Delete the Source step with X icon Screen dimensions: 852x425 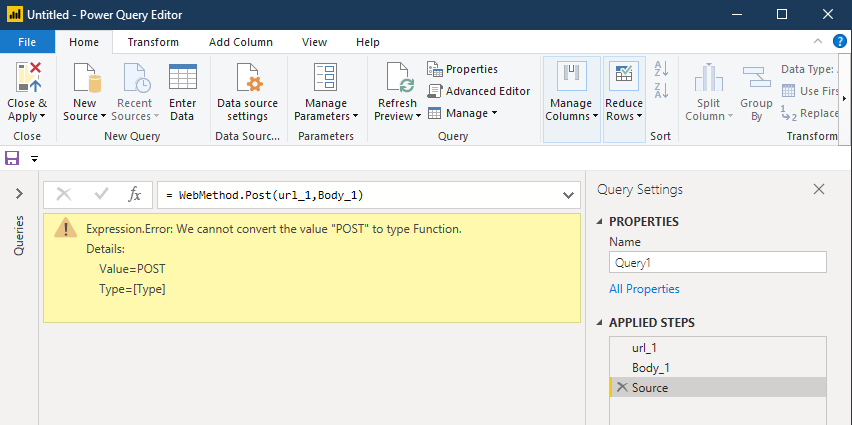pos(622,387)
